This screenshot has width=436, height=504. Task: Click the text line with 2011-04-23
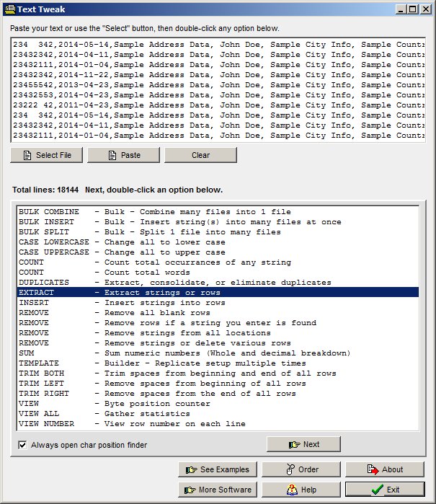[218, 105]
